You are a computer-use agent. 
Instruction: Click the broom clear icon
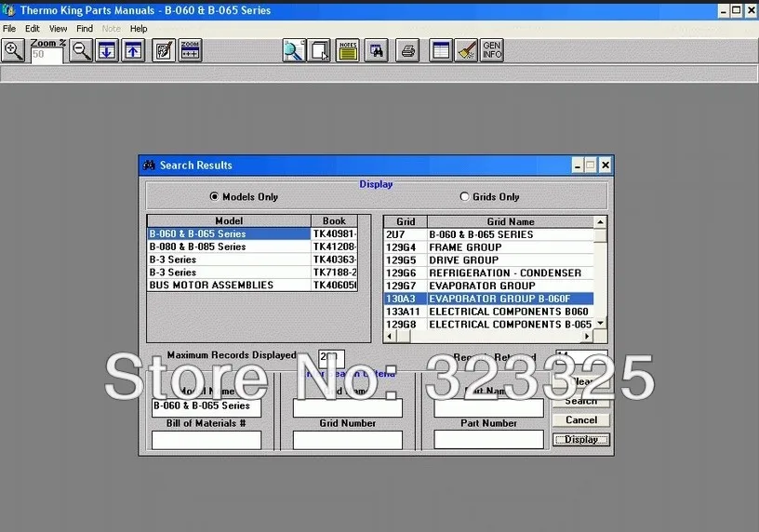pyautogui.click(x=466, y=50)
